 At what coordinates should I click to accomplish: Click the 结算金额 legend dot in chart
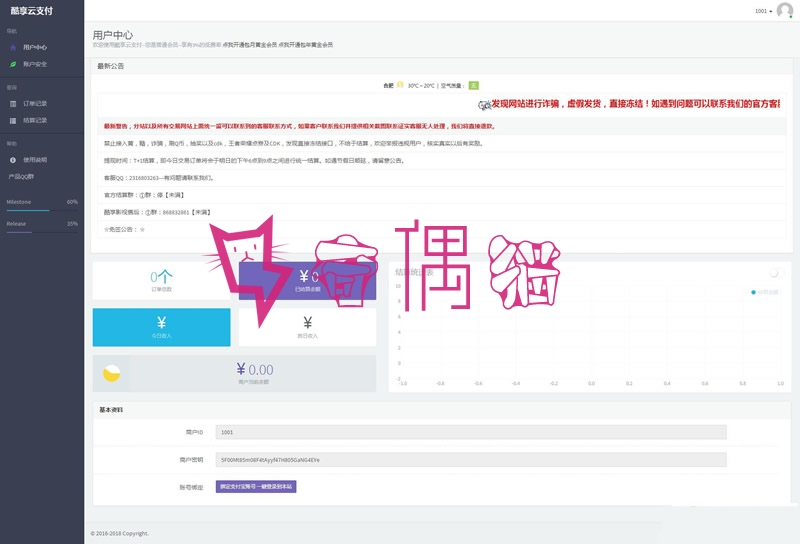pyautogui.click(x=753, y=292)
